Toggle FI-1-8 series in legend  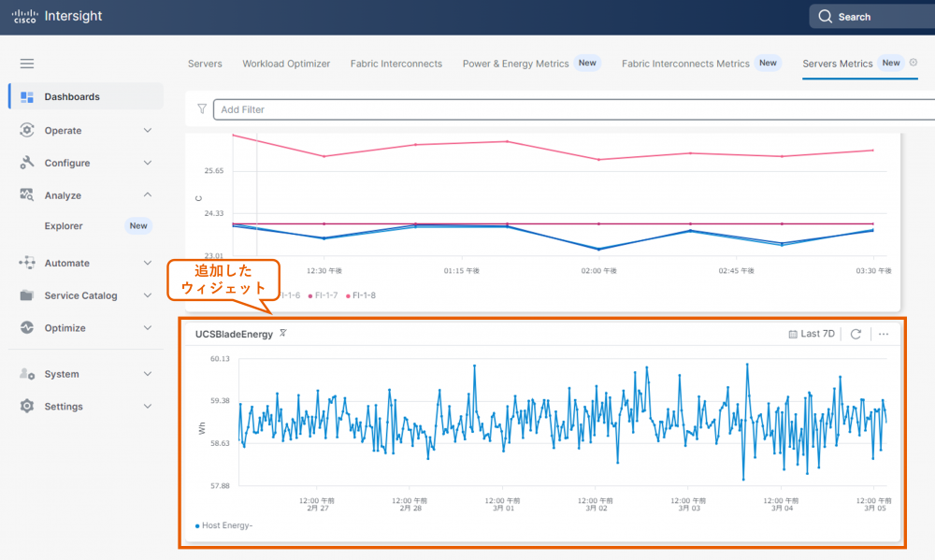pos(361,295)
